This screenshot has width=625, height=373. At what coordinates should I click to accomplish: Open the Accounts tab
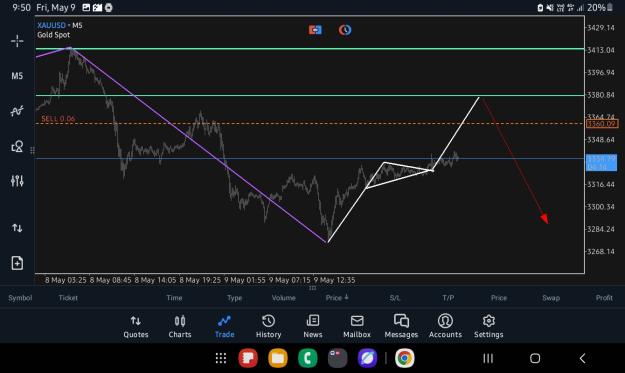(445, 327)
